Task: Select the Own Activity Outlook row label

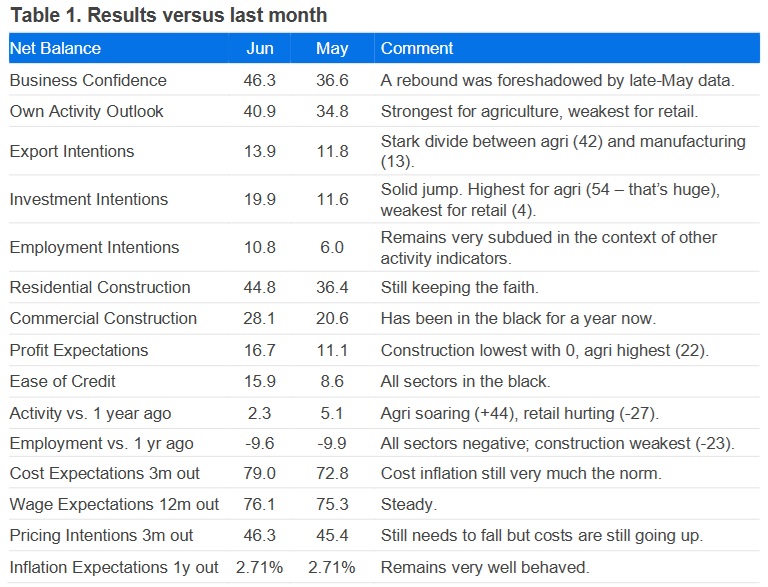Action: click(x=86, y=111)
